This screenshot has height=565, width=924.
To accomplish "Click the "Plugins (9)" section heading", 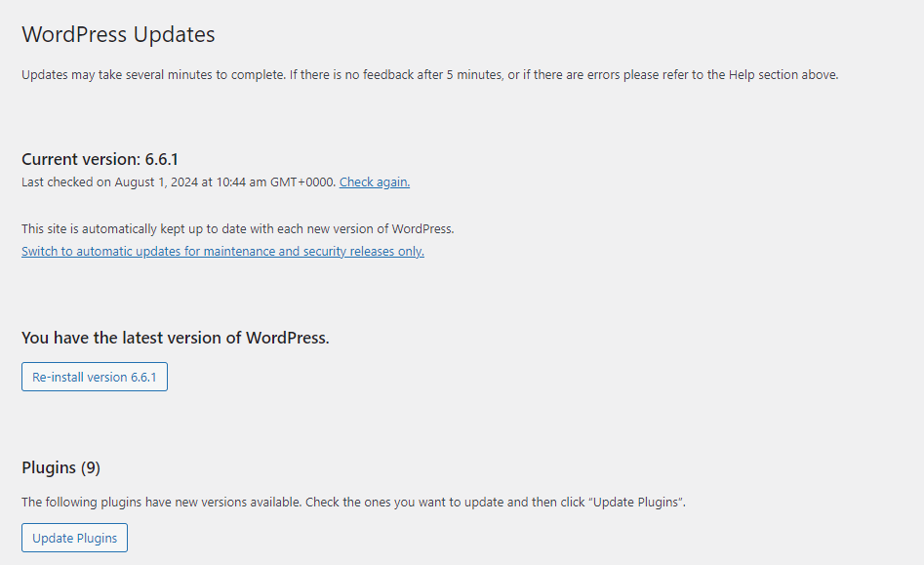I will (60, 467).
